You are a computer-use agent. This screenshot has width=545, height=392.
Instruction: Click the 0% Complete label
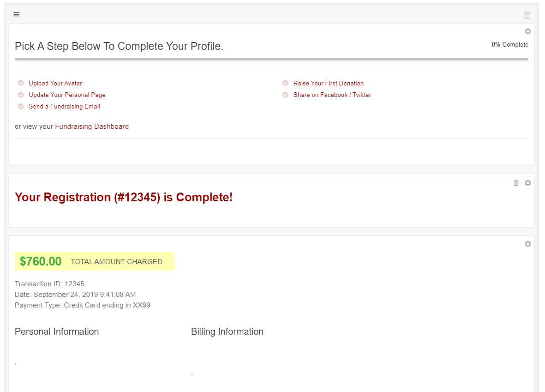tap(510, 44)
